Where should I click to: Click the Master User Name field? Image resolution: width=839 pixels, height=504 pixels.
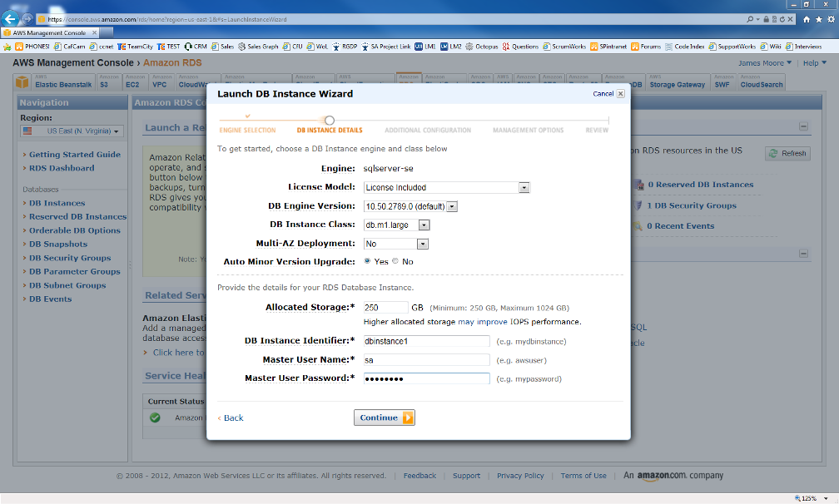[x=426, y=359]
